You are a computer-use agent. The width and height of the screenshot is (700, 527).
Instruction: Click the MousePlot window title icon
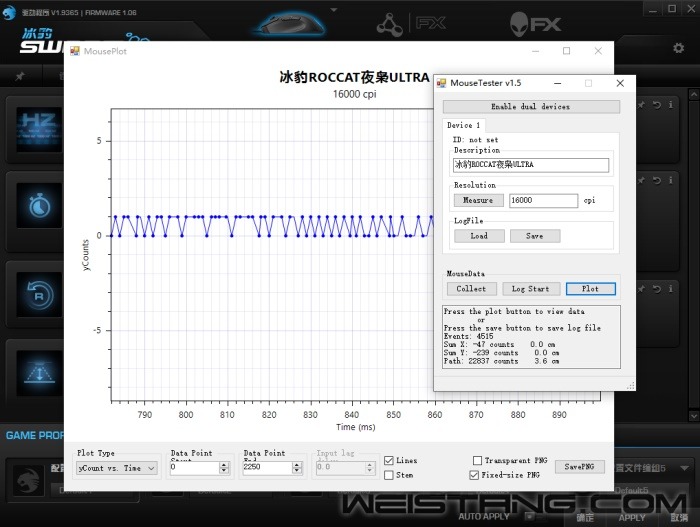(75, 51)
